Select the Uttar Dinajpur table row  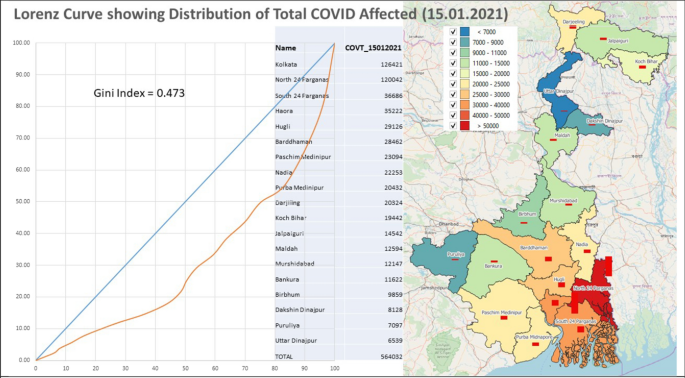click(x=339, y=340)
